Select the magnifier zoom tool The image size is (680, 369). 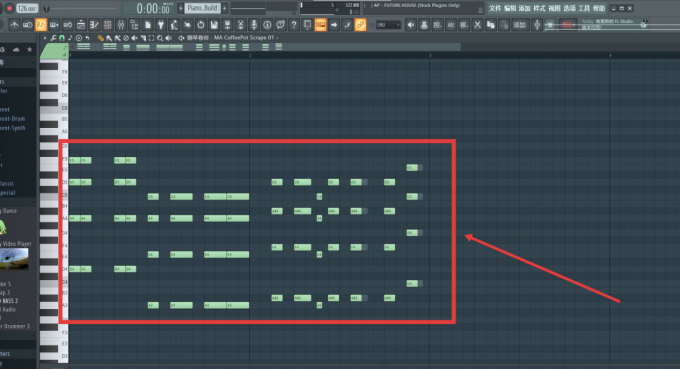click(x=160, y=38)
